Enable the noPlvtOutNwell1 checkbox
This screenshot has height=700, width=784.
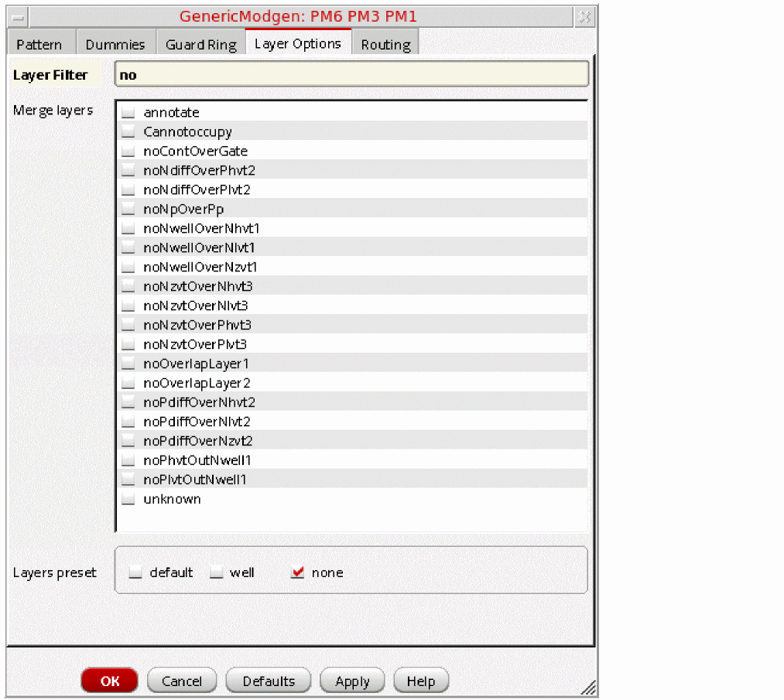tap(128, 480)
